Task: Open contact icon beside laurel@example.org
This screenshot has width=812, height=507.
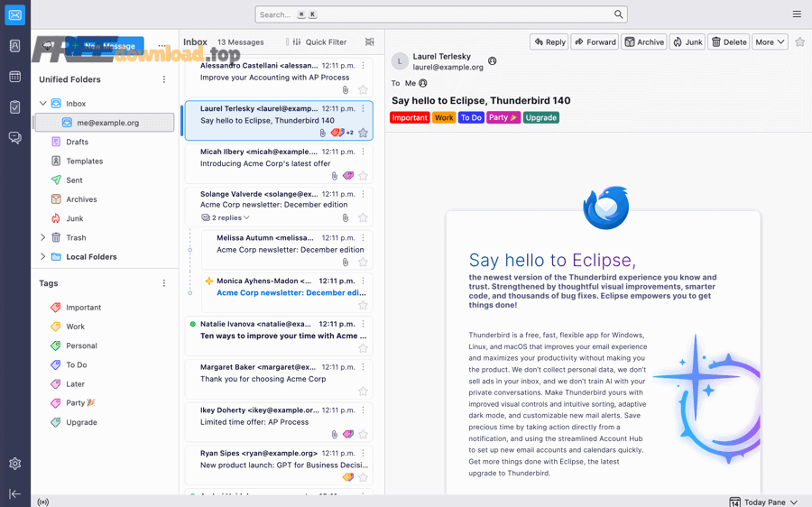Action: pyautogui.click(x=493, y=61)
